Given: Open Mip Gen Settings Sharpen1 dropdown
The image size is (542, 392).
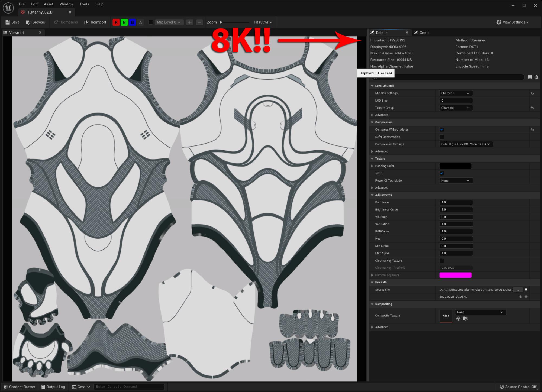Looking at the screenshot, I should click(456, 93).
